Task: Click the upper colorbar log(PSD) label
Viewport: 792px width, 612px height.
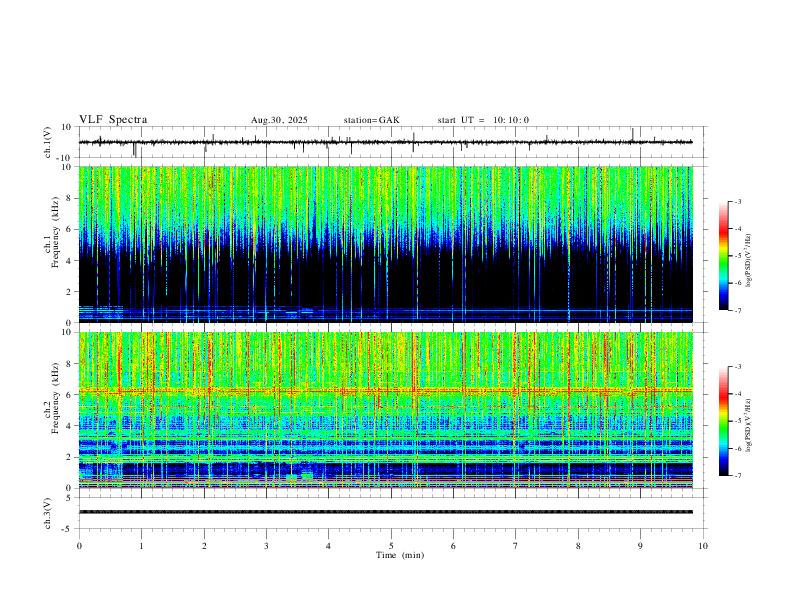Action: (x=748, y=260)
